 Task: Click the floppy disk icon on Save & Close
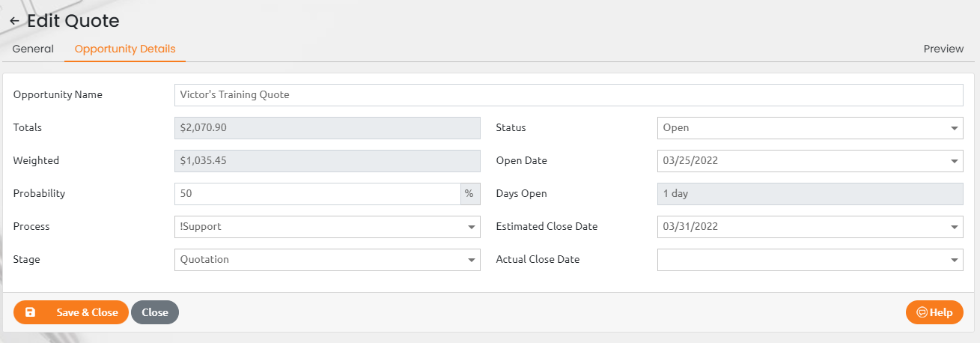(30, 312)
